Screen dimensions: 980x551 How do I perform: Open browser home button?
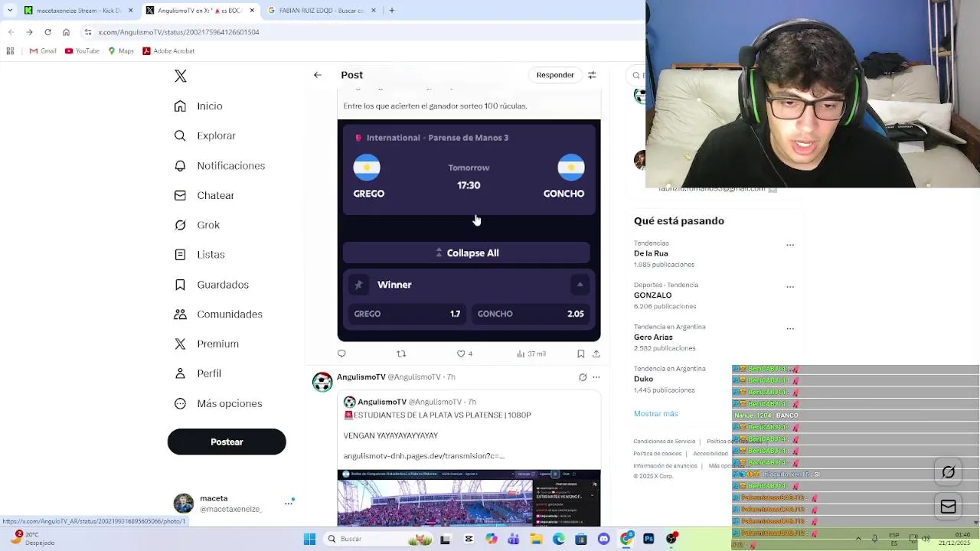pos(66,32)
